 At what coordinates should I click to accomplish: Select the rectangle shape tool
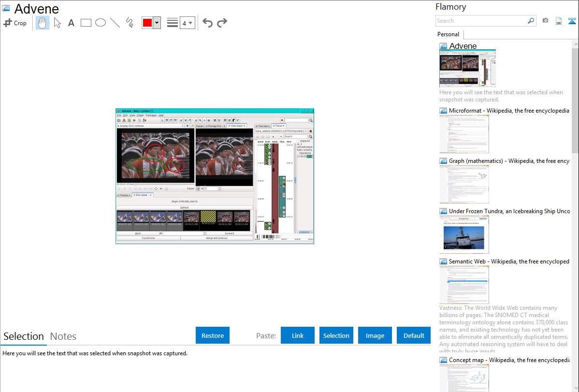click(86, 23)
